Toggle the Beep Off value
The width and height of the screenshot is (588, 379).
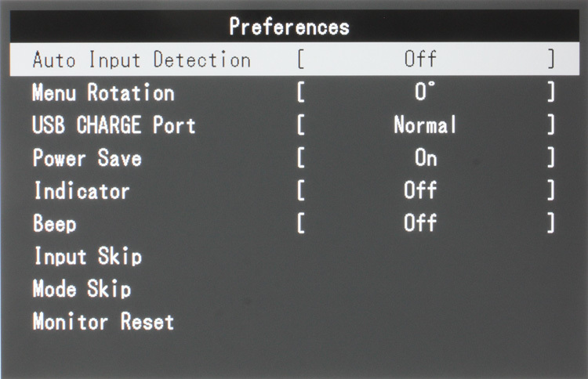coord(420,224)
